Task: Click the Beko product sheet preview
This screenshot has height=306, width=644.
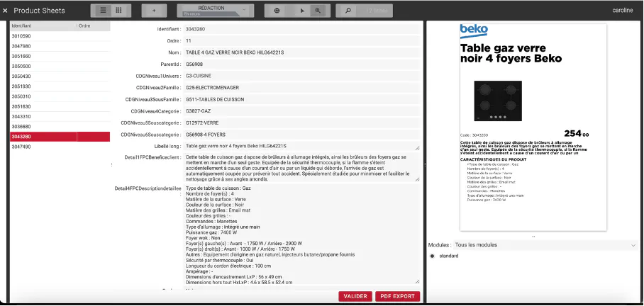Action: 532,127
